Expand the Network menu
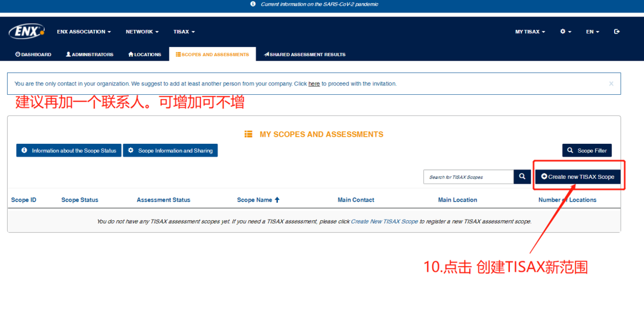 142,32
